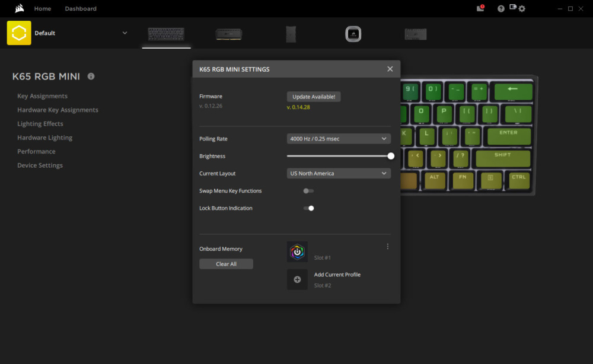Open Lighting Effects in the sidebar
The image size is (593, 364).
click(x=40, y=123)
